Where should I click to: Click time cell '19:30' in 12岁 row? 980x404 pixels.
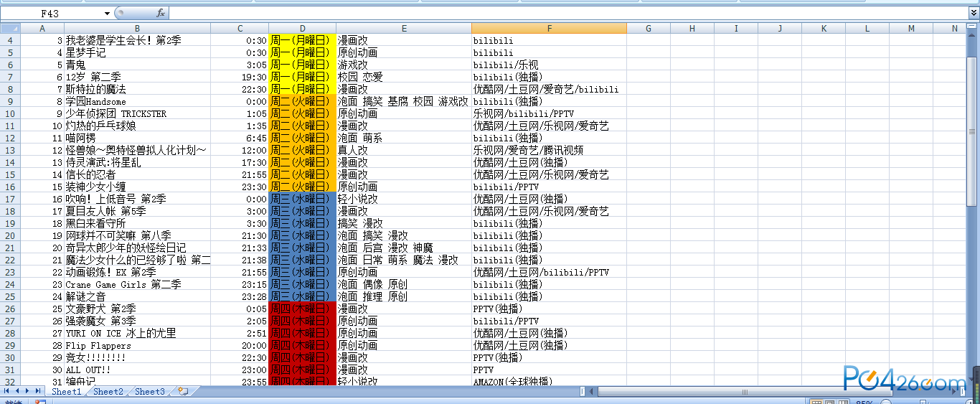point(240,77)
